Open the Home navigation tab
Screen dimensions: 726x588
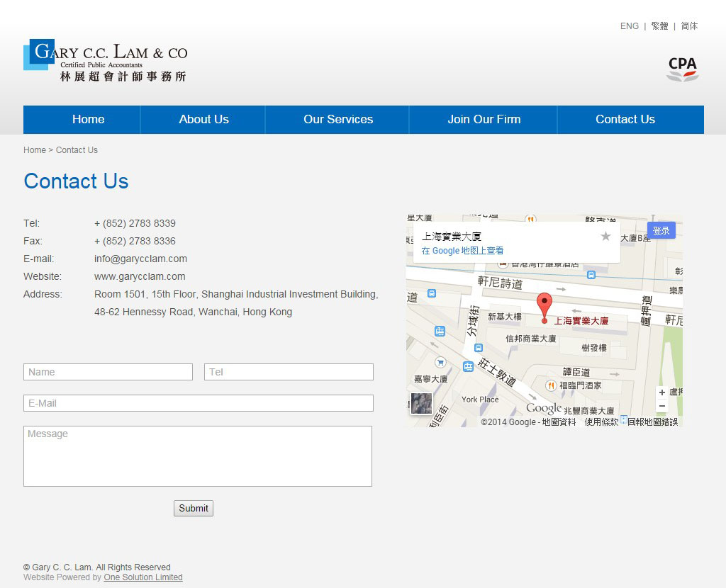(88, 120)
